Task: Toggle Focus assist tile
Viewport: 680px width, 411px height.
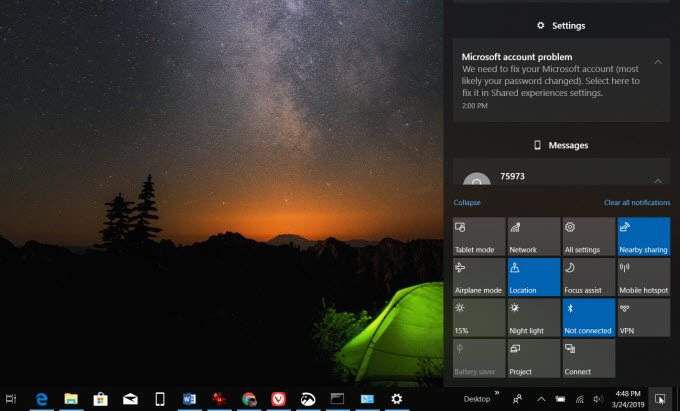Action: (588, 277)
